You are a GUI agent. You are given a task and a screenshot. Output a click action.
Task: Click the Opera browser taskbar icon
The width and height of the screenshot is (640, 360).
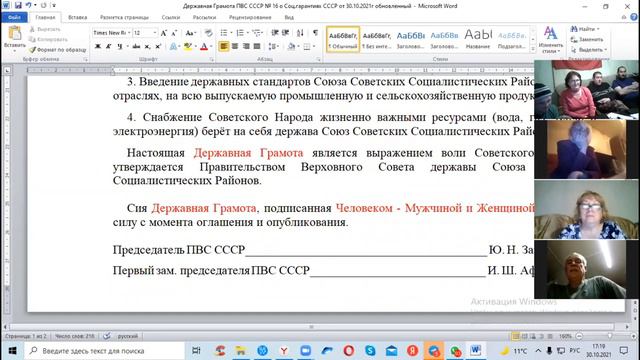[x=349, y=351]
